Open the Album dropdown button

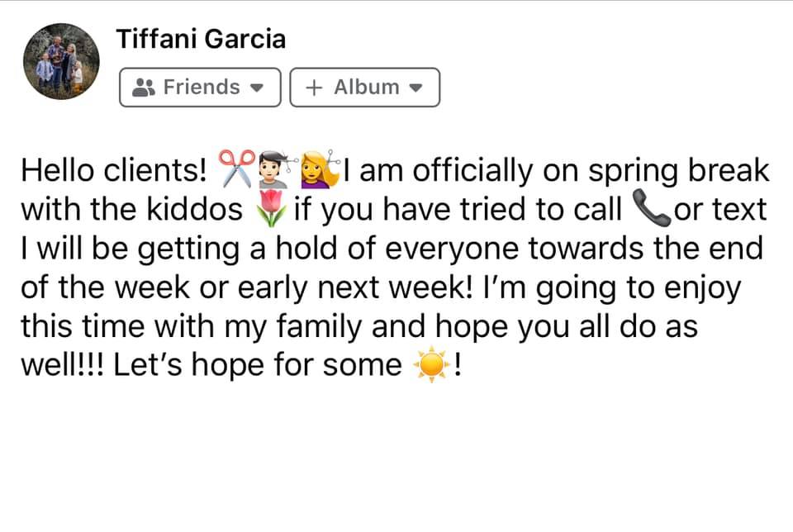[364, 88]
